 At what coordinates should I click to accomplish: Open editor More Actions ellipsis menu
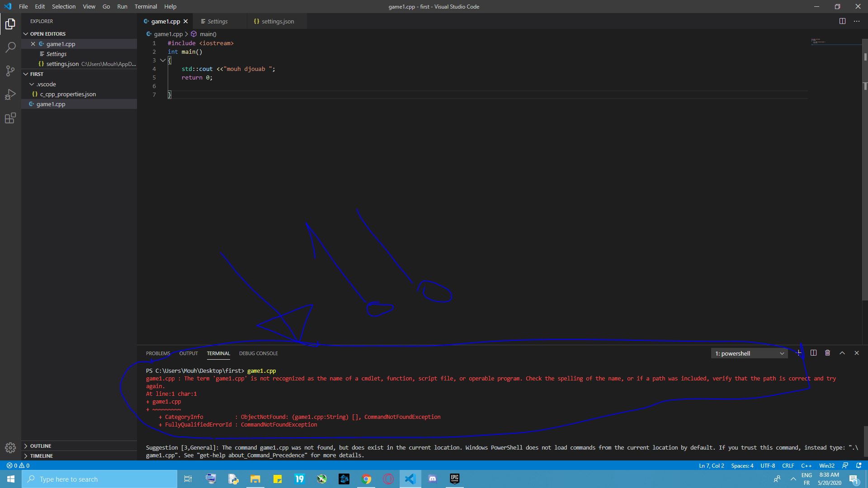coord(857,21)
